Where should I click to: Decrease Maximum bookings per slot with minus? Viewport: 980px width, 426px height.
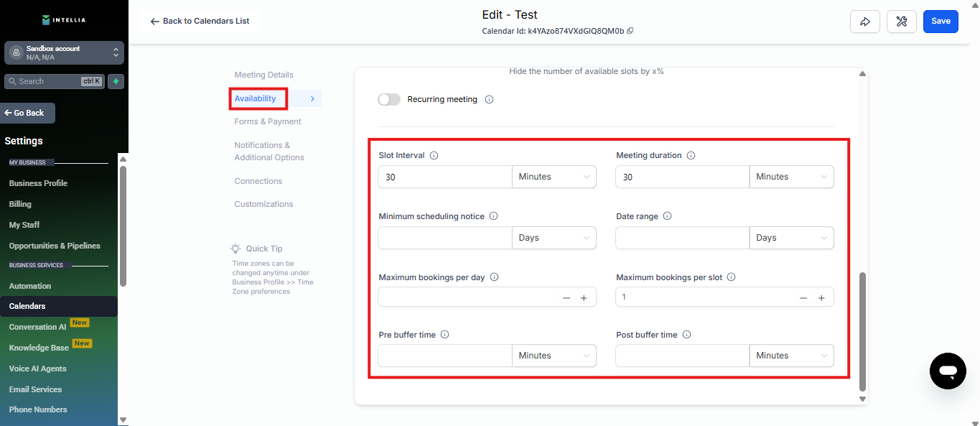click(x=803, y=297)
